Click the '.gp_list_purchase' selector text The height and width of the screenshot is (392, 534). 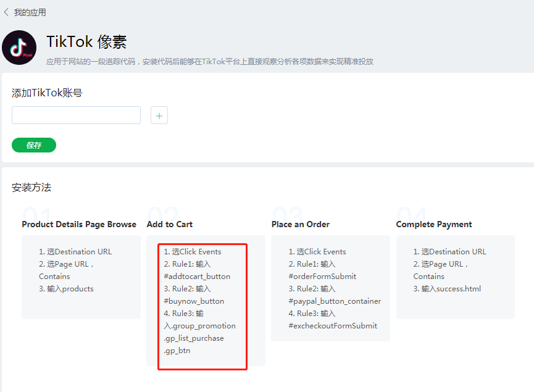tap(194, 338)
